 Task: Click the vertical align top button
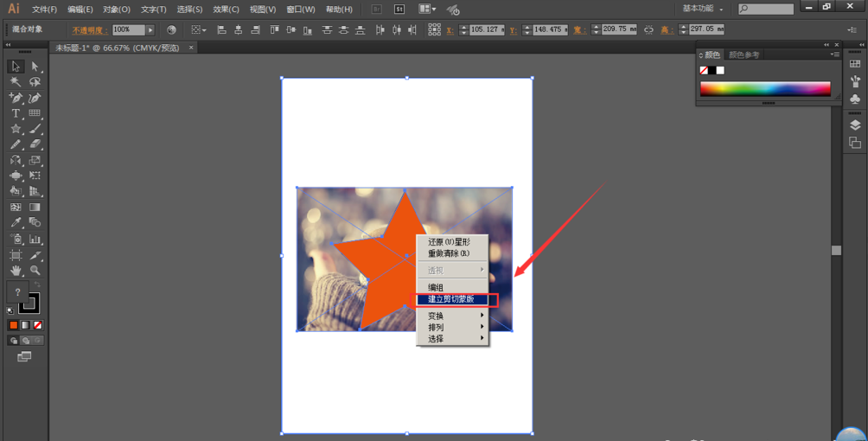275,30
